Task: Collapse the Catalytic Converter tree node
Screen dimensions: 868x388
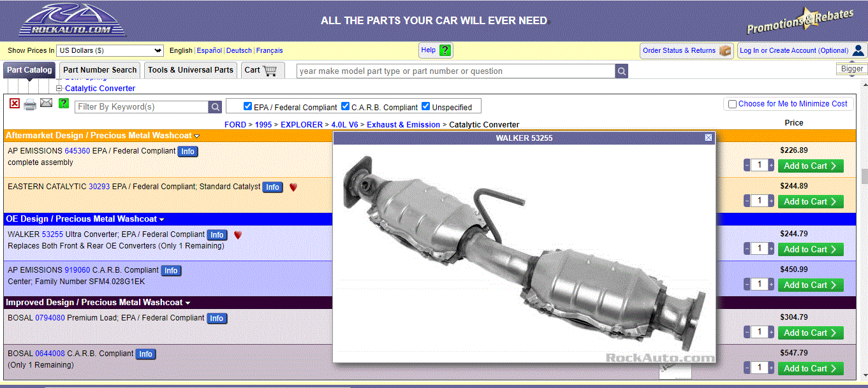Action: pyautogui.click(x=59, y=89)
